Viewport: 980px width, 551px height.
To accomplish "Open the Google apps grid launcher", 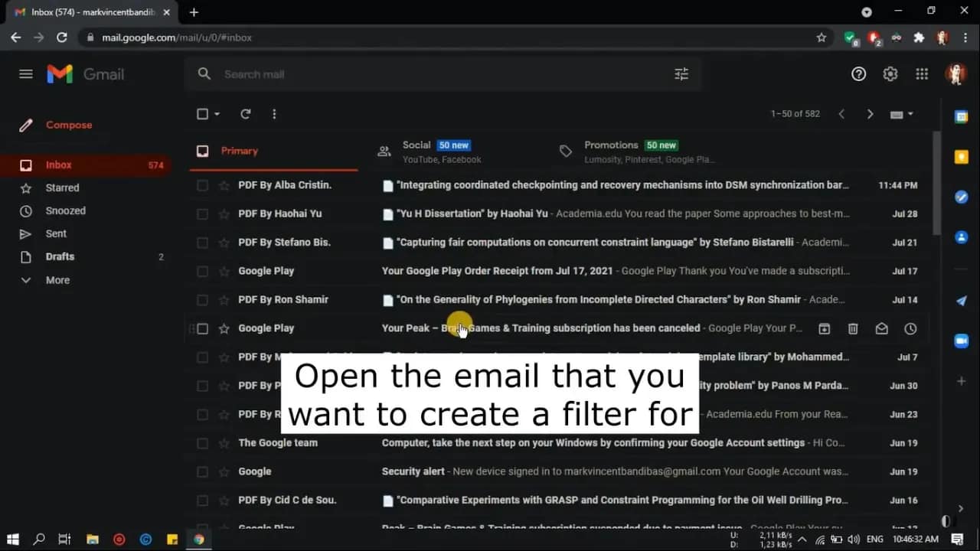I will click(922, 74).
